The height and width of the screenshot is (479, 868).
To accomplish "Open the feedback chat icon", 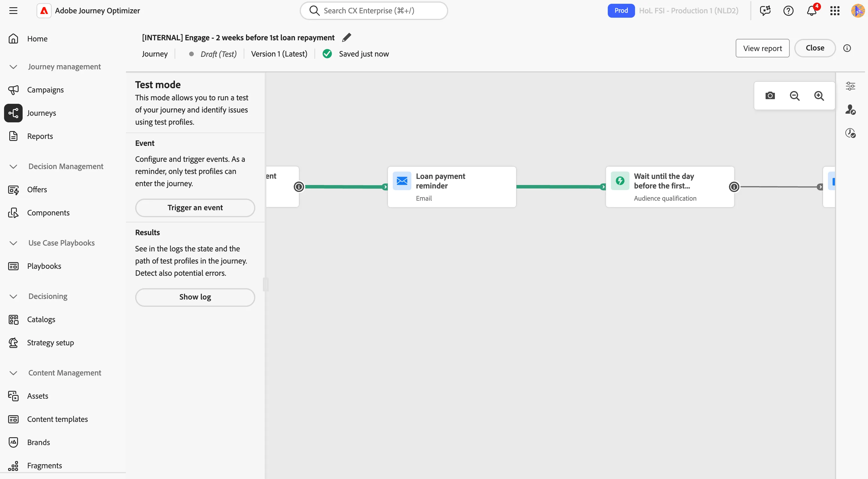I will point(765,11).
